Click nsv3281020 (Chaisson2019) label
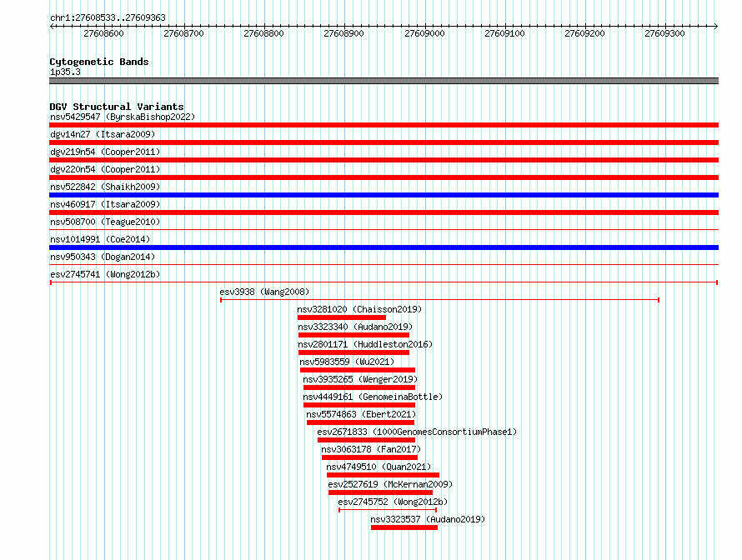The width and height of the screenshot is (742, 560). pos(359,309)
